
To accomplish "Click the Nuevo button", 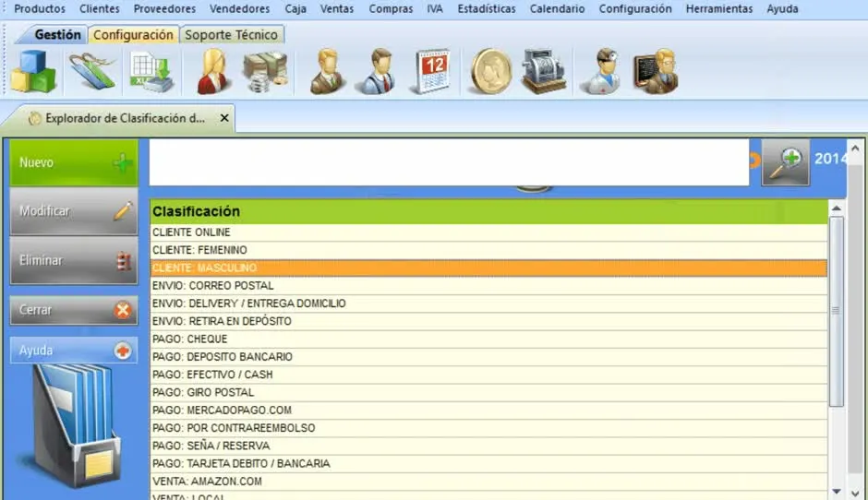I will pos(74,162).
